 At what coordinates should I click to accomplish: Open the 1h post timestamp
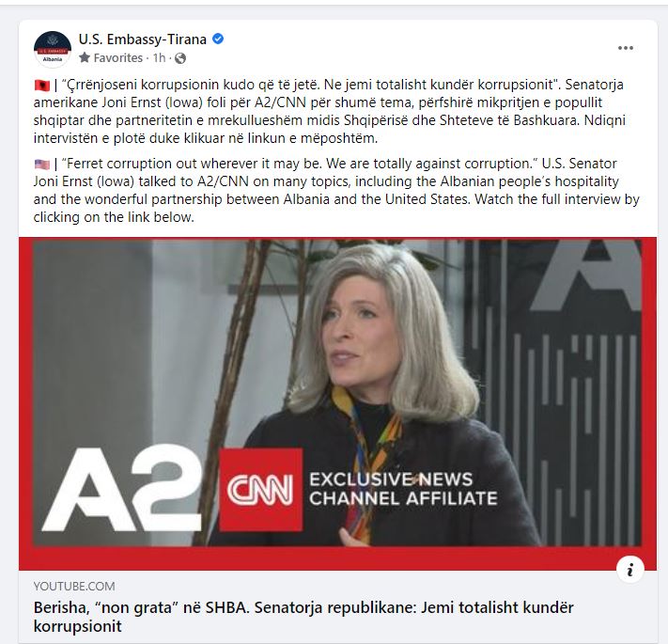[x=159, y=57]
